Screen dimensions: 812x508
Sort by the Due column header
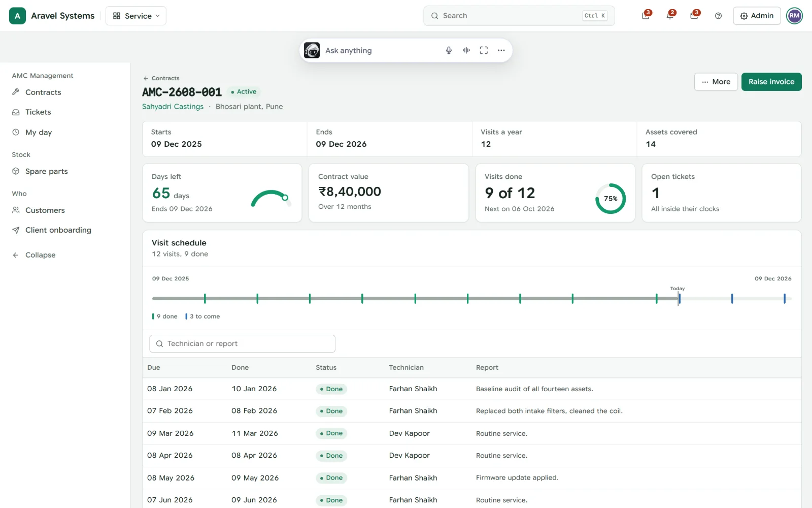tap(154, 368)
